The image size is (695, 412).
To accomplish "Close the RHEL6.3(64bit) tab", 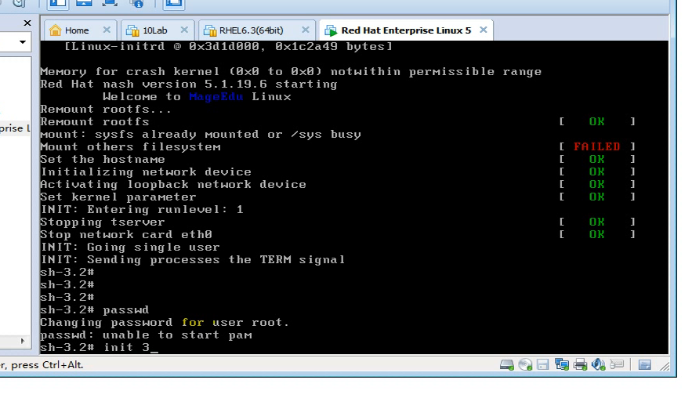I will (x=305, y=30).
